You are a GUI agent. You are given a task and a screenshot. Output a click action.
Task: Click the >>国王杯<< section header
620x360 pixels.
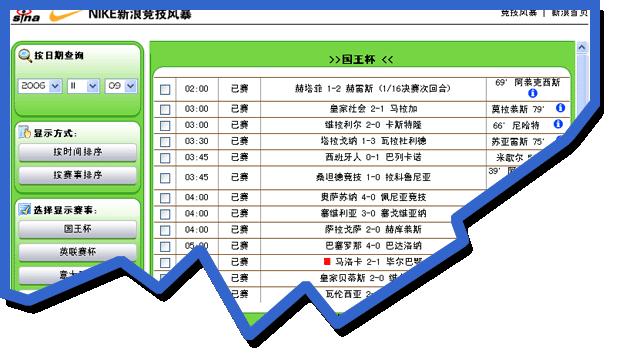(361, 60)
